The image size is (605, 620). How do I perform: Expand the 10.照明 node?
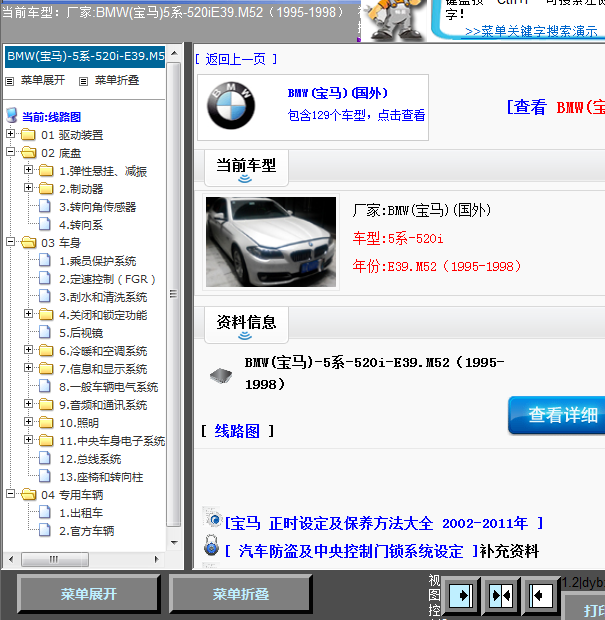[28, 422]
